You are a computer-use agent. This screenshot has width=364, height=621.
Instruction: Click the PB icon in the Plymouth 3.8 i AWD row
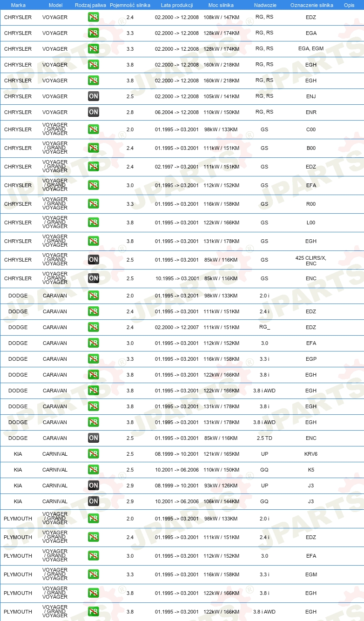(x=94, y=612)
